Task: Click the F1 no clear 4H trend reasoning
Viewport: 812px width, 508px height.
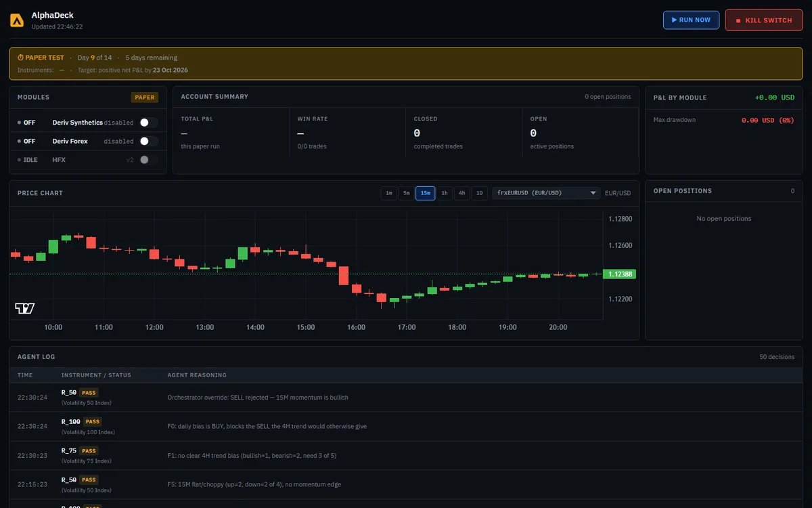Action: click(252, 455)
